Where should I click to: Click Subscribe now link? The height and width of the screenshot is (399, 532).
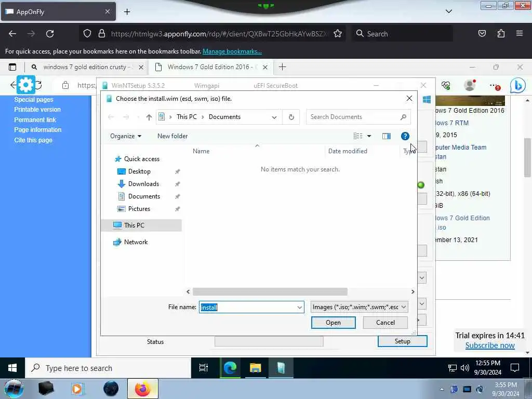490,345
